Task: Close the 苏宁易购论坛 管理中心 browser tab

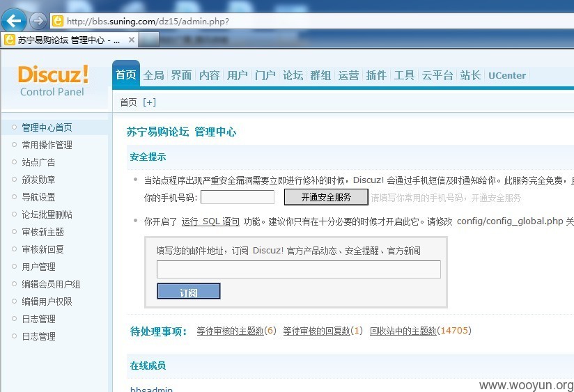Action: tap(132, 40)
